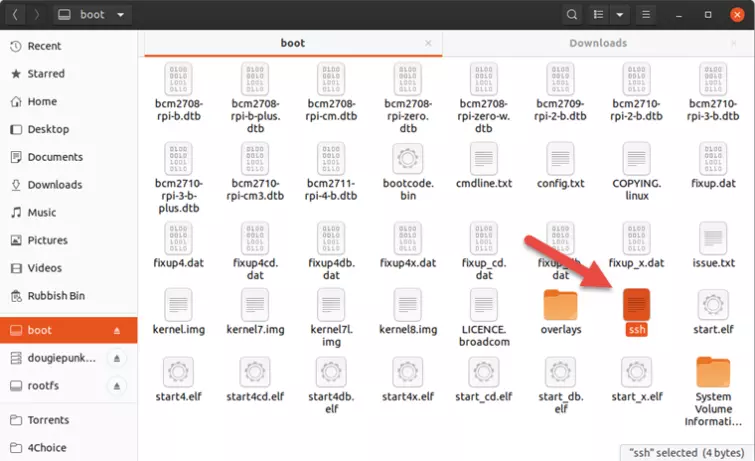
Task: Select the LICENCE.broadcom file icon
Action: pyautogui.click(x=484, y=304)
